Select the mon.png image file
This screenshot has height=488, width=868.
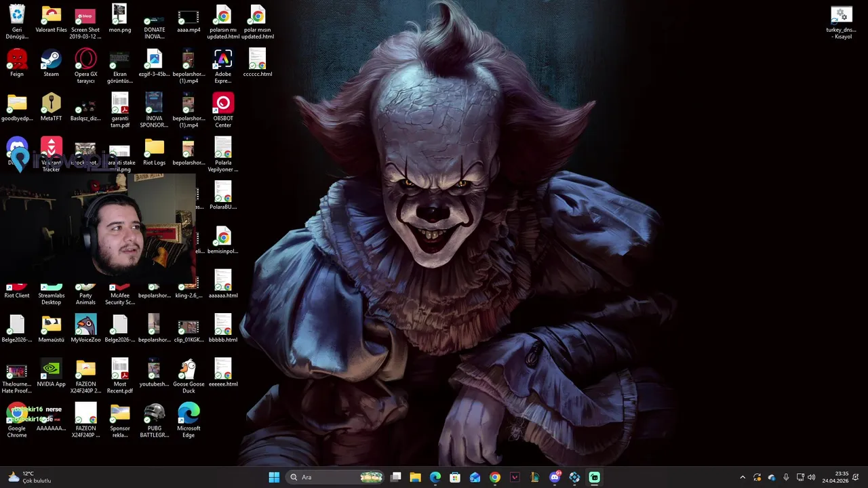click(120, 18)
